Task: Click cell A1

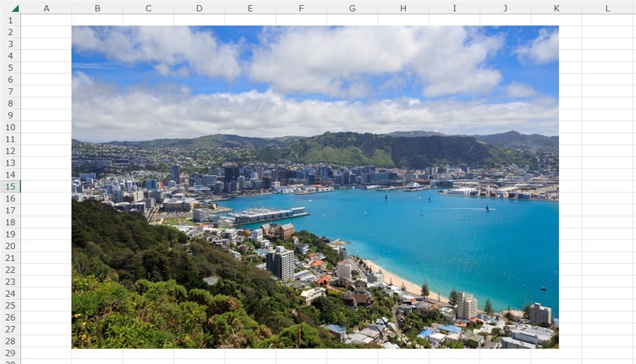Action: [46, 20]
